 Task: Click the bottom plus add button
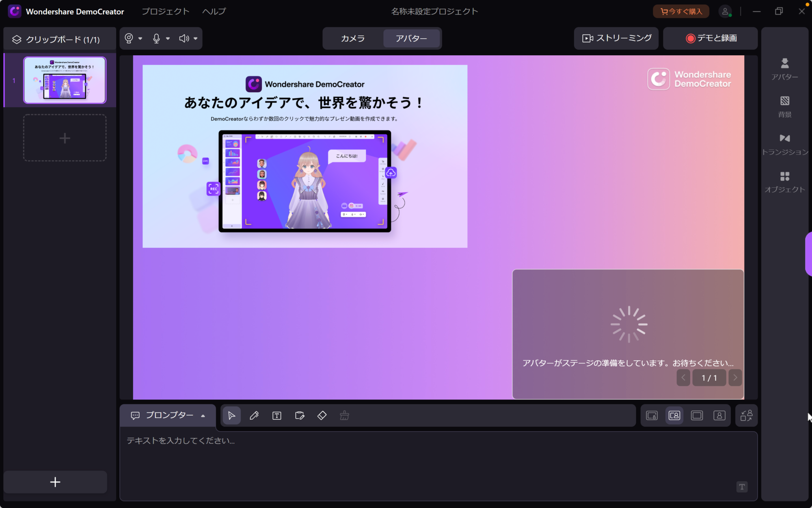[55, 482]
